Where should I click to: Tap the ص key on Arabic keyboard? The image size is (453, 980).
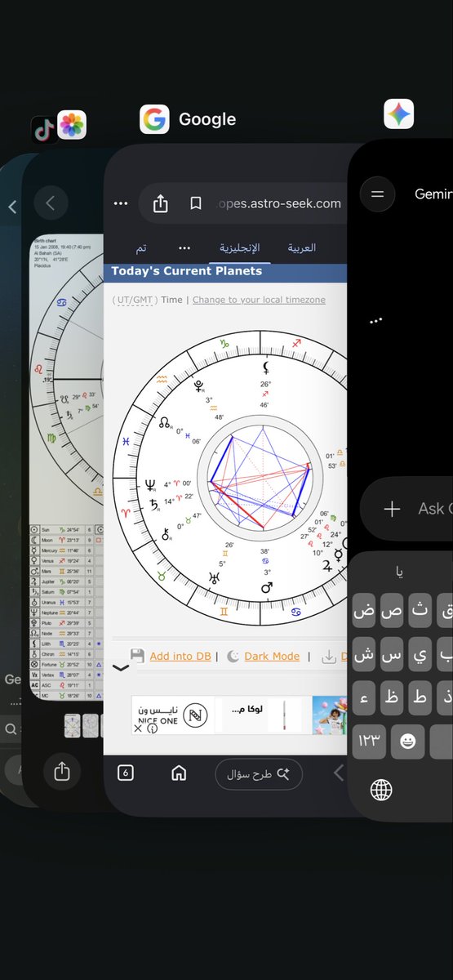pyautogui.click(x=392, y=610)
